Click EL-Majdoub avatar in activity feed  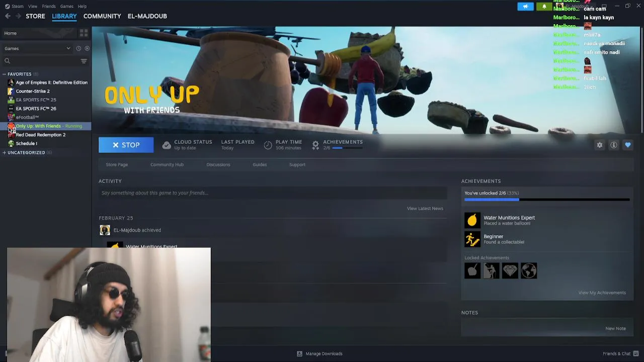point(105,230)
